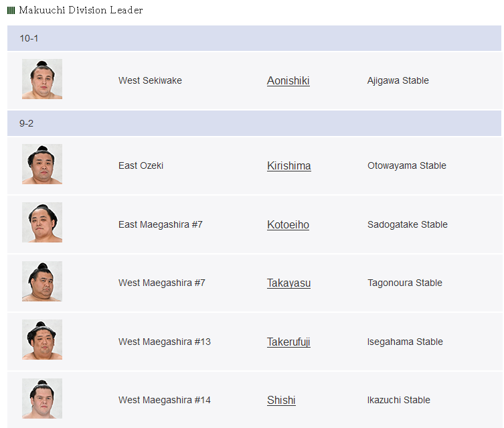Open Takayasu's profile link
The height and width of the screenshot is (428, 504).
click(x=288, y=283)
